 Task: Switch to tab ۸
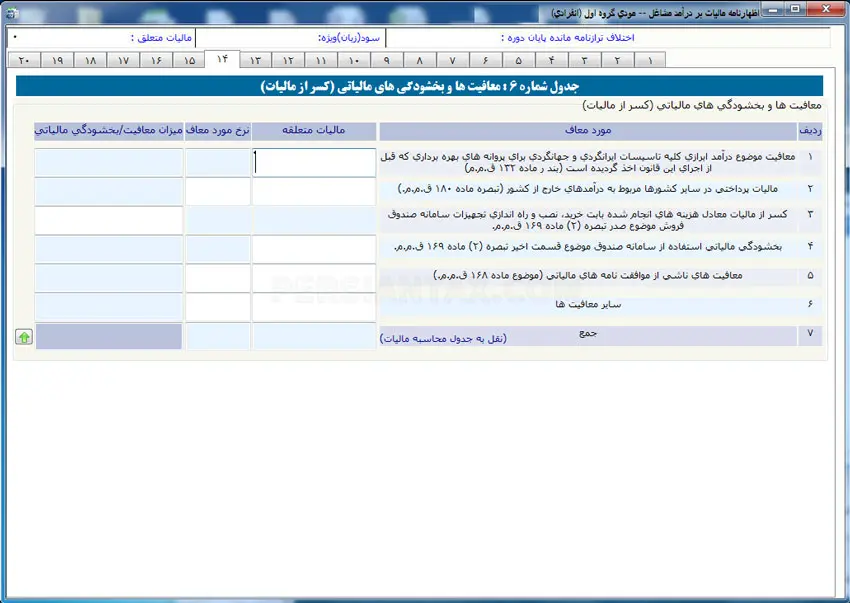[x=420, y=60]
